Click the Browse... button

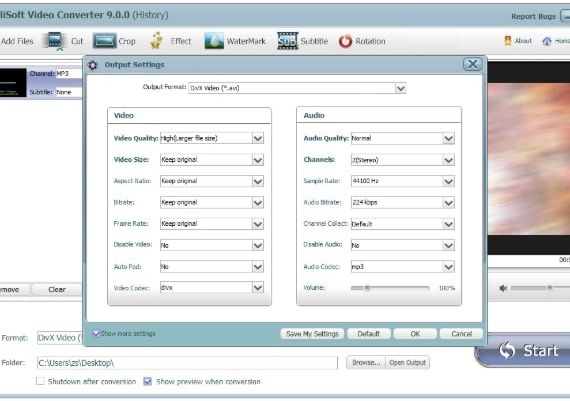pyautogui.click(x=366, y=362)
